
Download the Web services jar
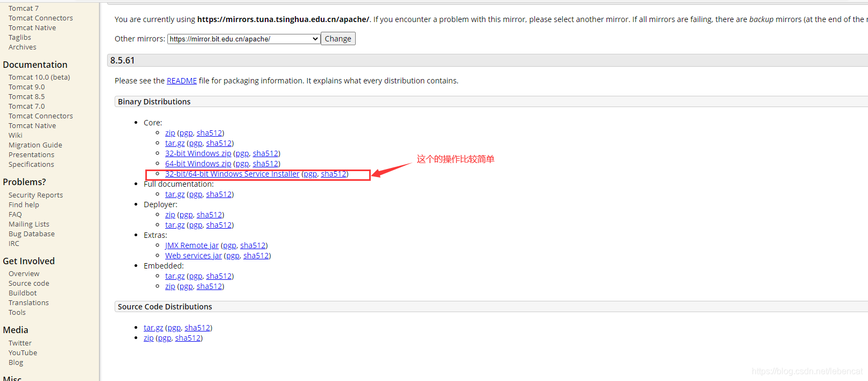click(193, 256)
